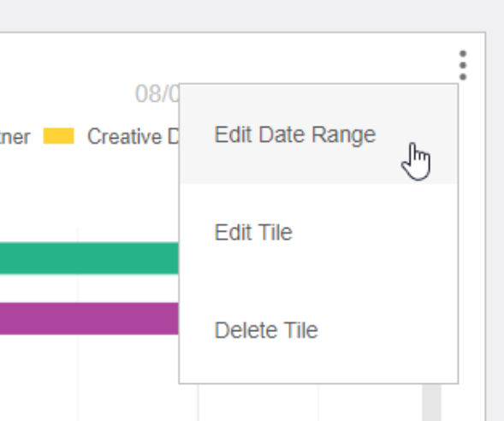
Task: Pick Delete Tile in the context menu
Action: (x=266, y=329)
